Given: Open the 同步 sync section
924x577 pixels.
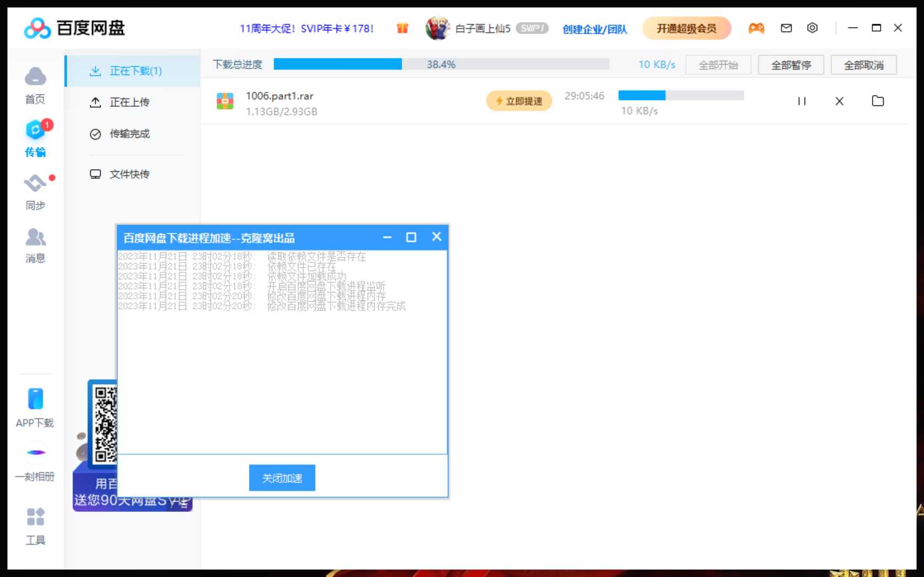Looking at the screenshot, I should (36, 192).
